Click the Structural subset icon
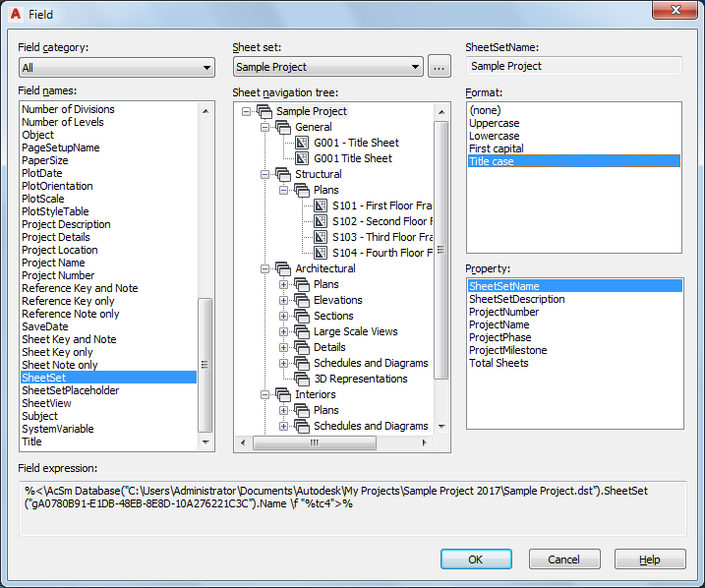Image resolution: width=705 pixels, height=588 pixels. [283, 174]
